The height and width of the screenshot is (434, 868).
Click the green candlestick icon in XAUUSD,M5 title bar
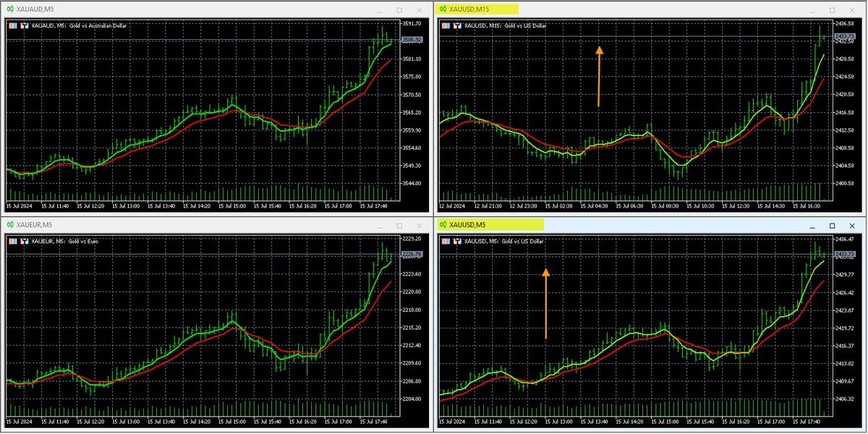point(442,226)
